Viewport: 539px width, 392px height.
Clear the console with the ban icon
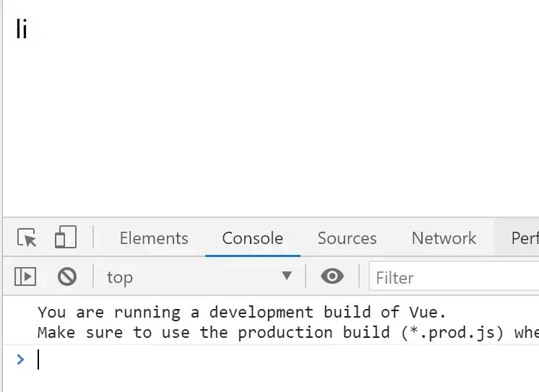67,276
